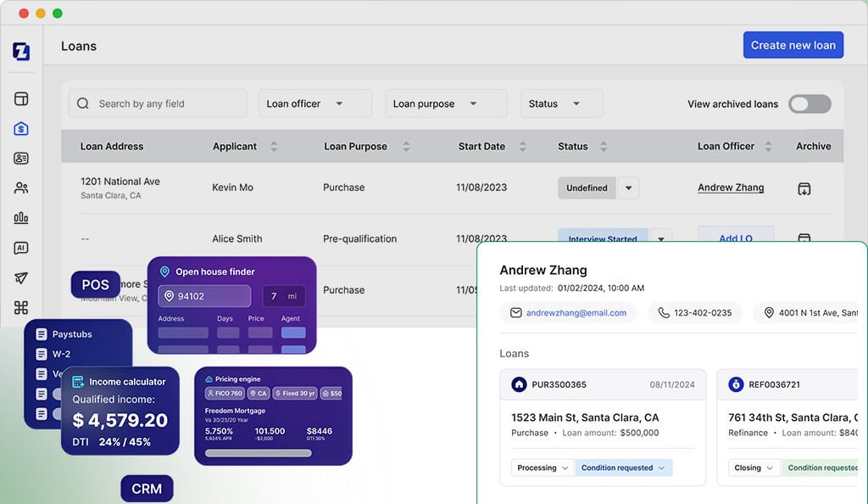Screen dimensions: 868x504
Task: Click the Create new loan button
Action: 793,44
